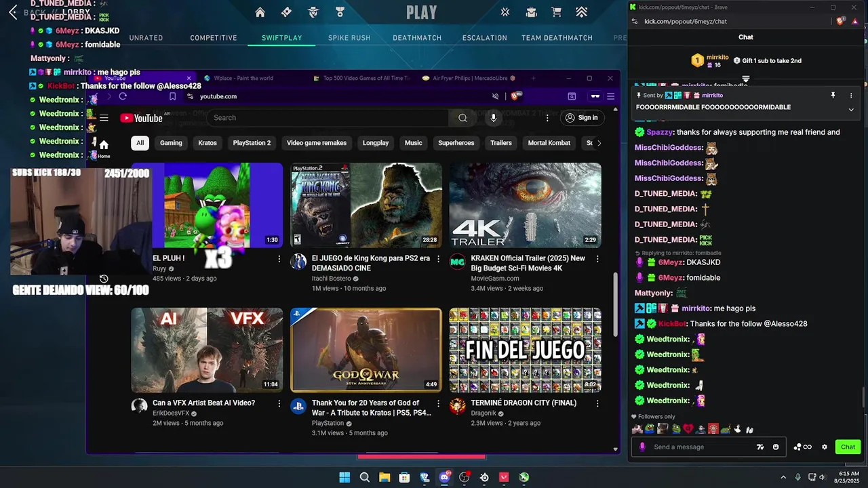Select the All filter chip
This screenshot has height=488, width=868.
point(140,143)
